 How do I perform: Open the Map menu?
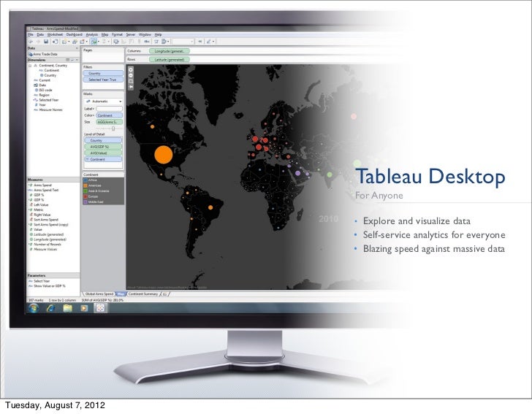coord(104,34)
